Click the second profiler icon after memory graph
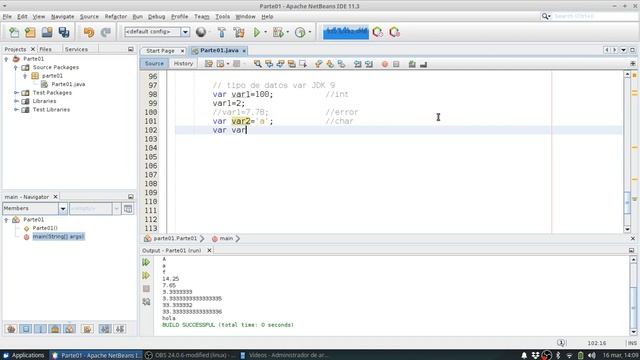The width and height of the screenshot is (640, 360). coord(394,32)
